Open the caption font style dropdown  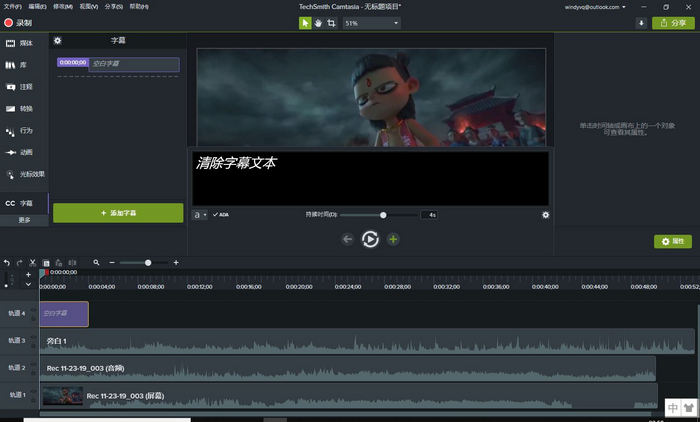[200, 215]
